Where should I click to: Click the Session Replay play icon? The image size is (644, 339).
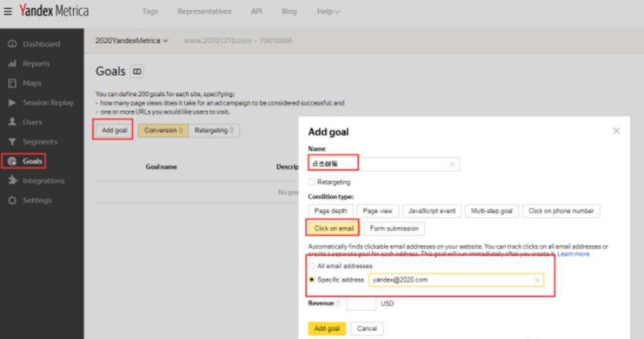(x=13, y=102)
